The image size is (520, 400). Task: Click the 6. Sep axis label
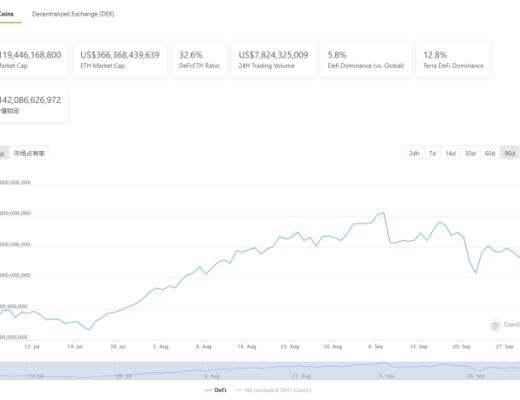376,347
